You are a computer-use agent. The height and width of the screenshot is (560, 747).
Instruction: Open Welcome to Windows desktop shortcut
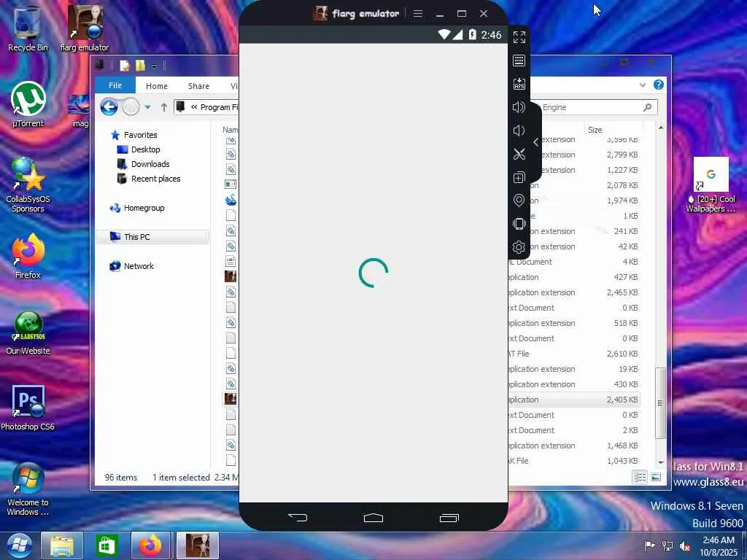point(28,489)
